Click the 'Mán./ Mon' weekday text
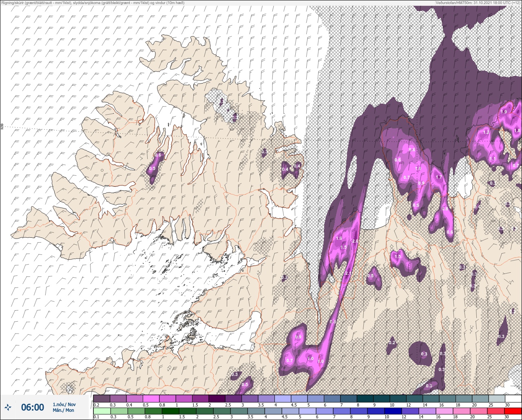 tap(63, 410)
